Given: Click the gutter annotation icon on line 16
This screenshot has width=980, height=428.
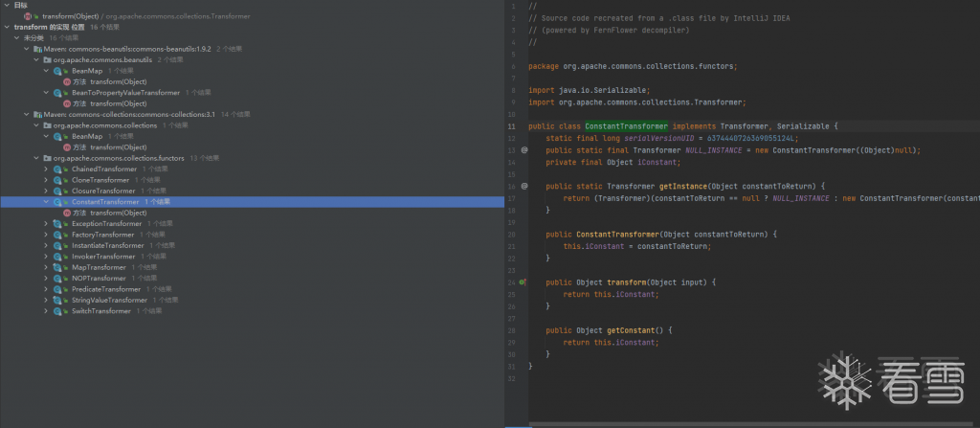Looking at the screenshot, I should pyautogui.click(x=524, y=186).
